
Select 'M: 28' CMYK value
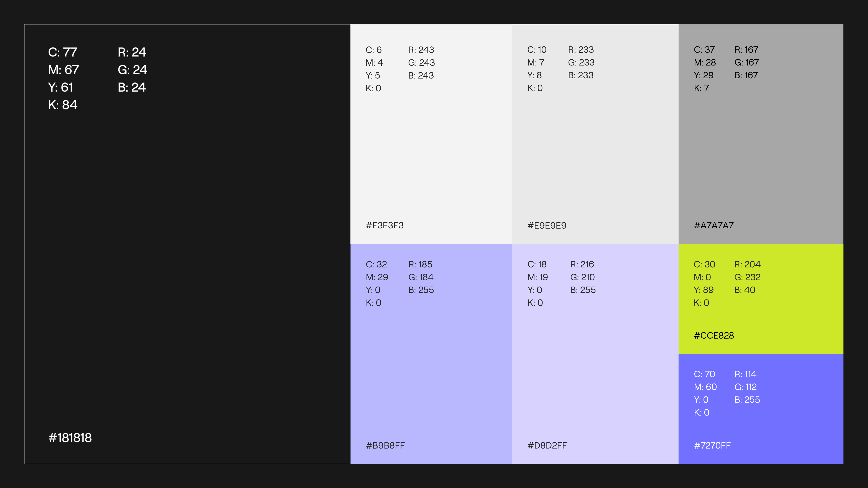pos(705,62)
